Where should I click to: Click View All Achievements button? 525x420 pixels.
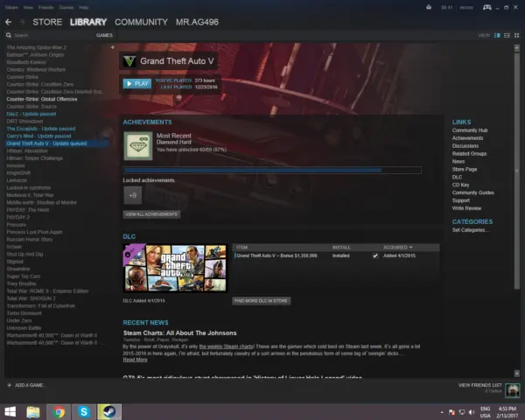(151, 213)
